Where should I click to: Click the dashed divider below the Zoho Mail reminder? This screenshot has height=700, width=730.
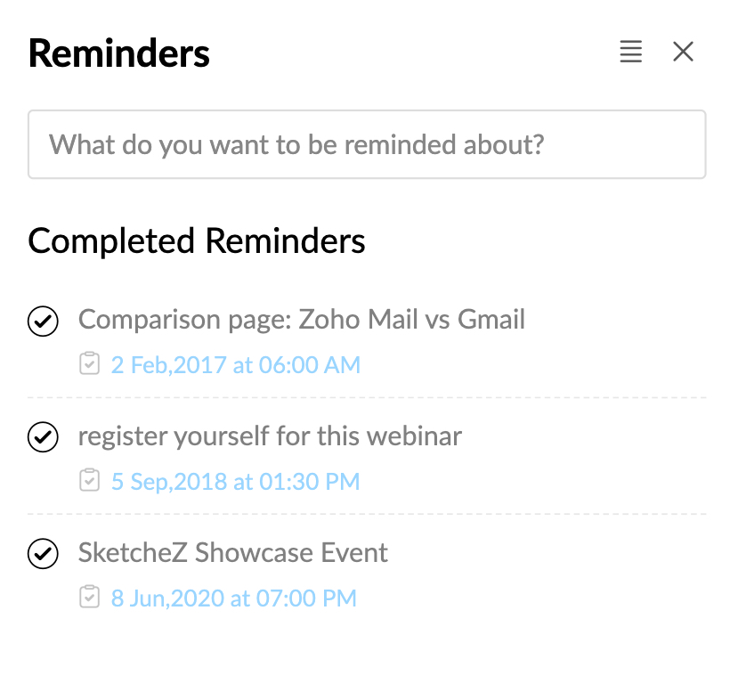click(367, 398)
